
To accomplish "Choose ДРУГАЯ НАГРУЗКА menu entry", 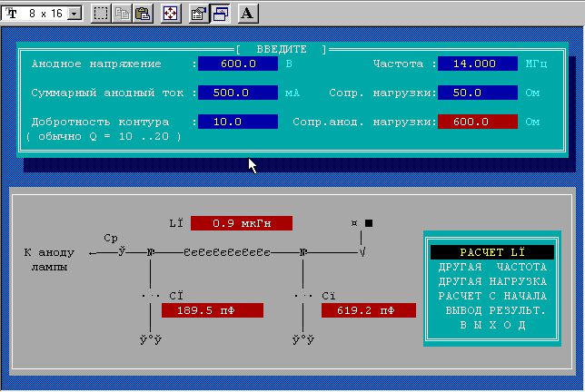I will click(x=491, y=281).
